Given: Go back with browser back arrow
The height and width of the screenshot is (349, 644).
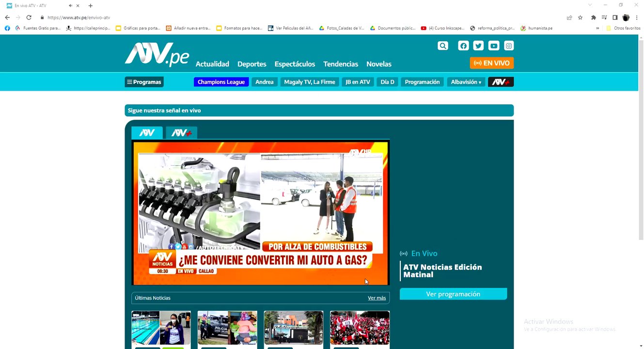Looking at the screenshot, I should pos(7,17).
